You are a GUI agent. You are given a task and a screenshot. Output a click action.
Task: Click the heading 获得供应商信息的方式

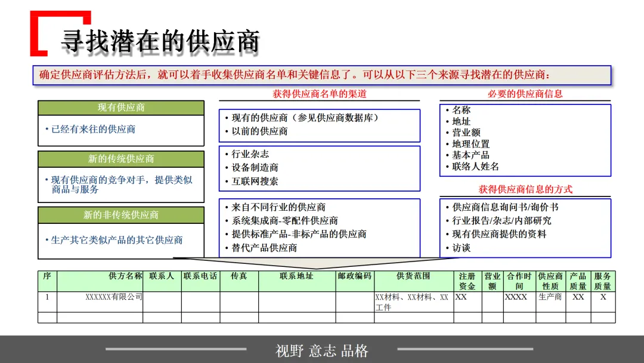coord(525,189)
